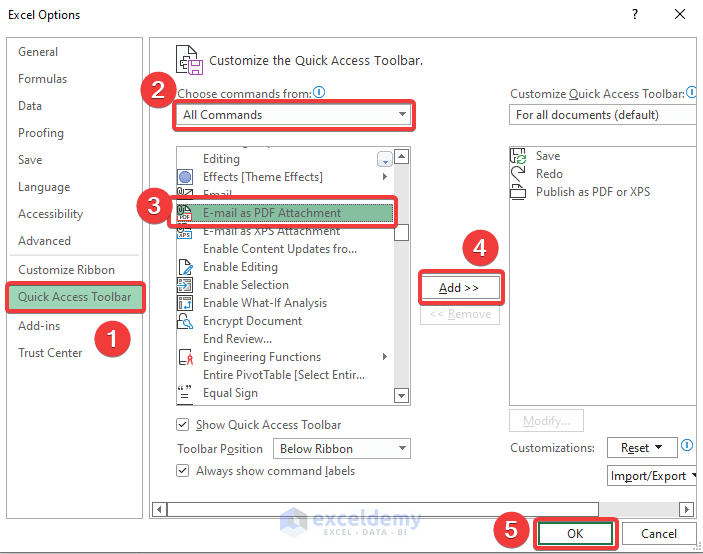
Task: Click the Redo arrow icon
Action: coord(518,174)
